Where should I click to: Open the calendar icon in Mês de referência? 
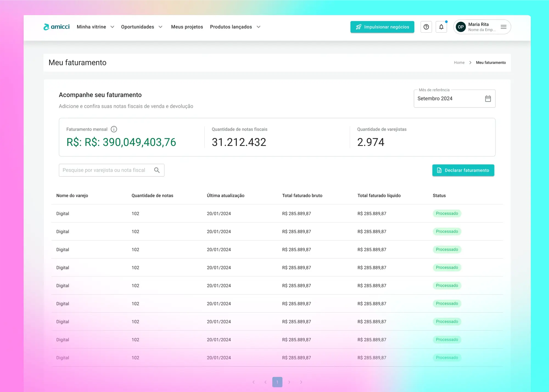tap(488, 98)
